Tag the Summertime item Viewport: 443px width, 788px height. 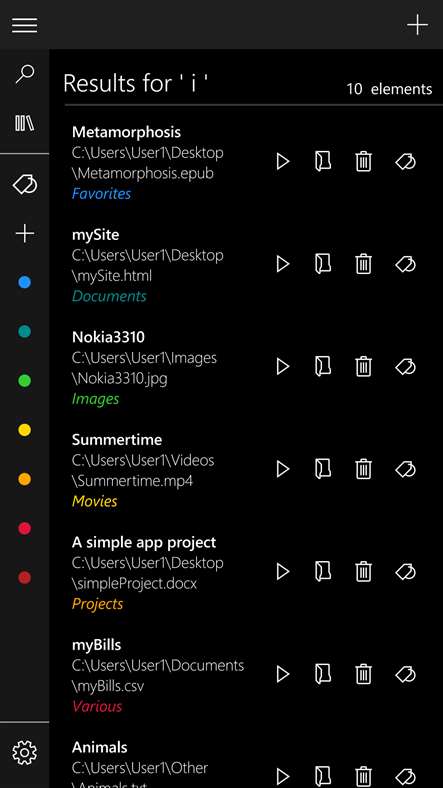click(405, 469)
